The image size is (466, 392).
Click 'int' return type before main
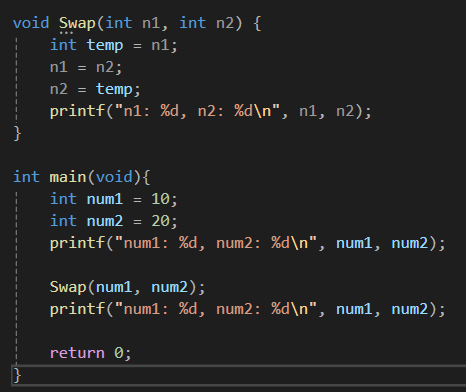coord(26,177)
